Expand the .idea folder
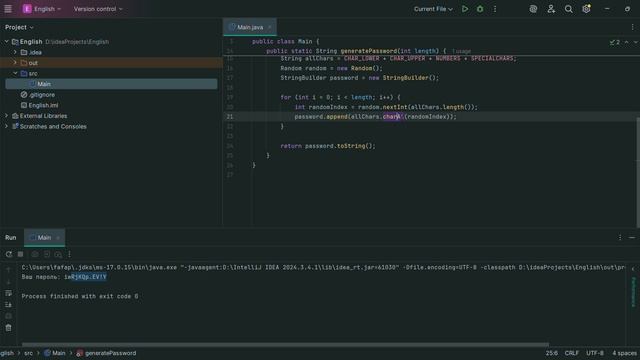 (15, 52)
